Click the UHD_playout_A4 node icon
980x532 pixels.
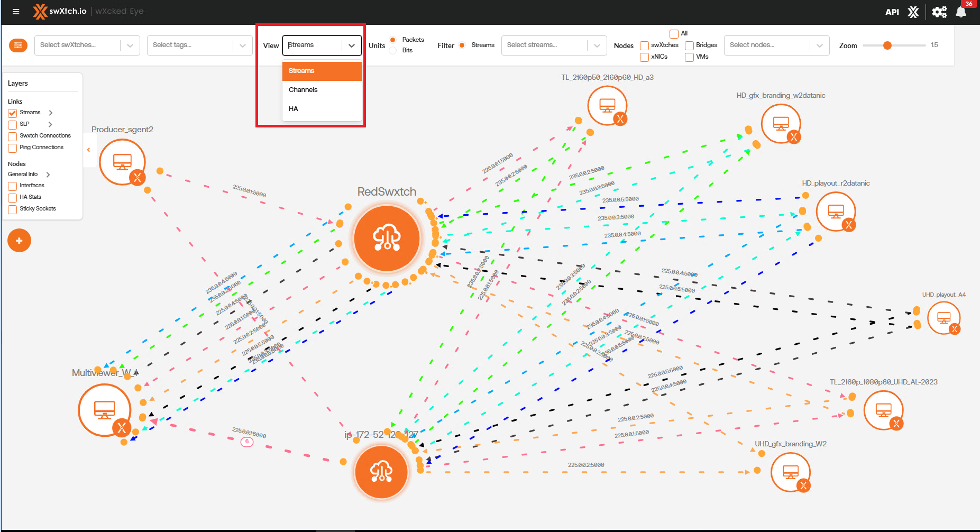point(944,318)
